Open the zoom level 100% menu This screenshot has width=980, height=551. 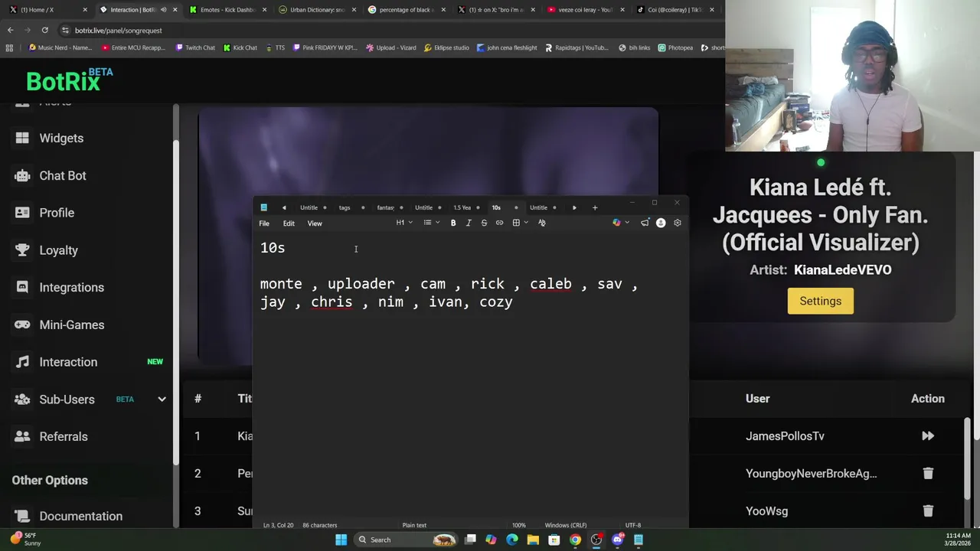[x=519, y=525]
